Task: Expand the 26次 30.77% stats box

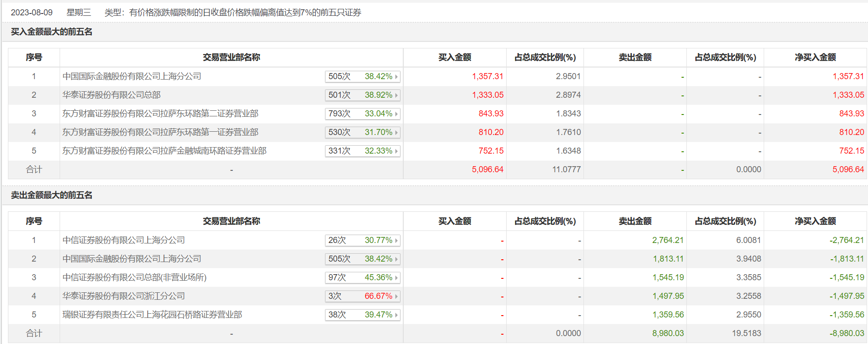Action: (363, 240)
